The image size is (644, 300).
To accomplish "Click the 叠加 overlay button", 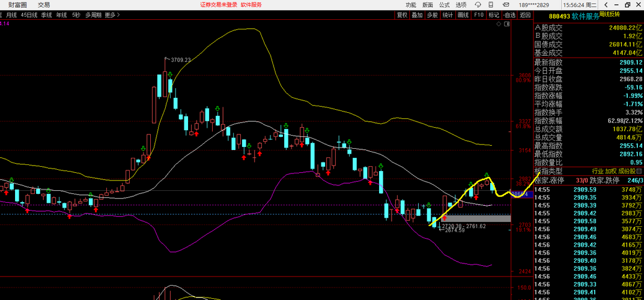I will pyautogui.click(x=417, y=15).
